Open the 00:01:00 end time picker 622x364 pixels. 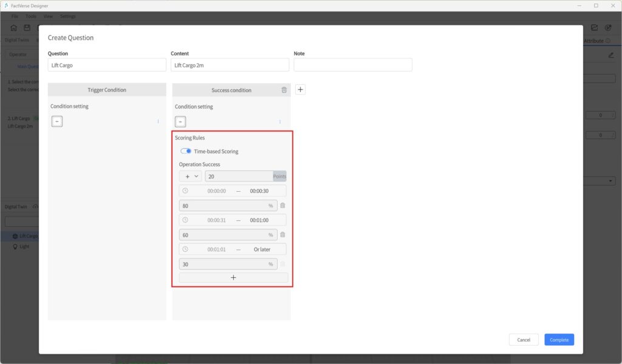coord(259,220)
